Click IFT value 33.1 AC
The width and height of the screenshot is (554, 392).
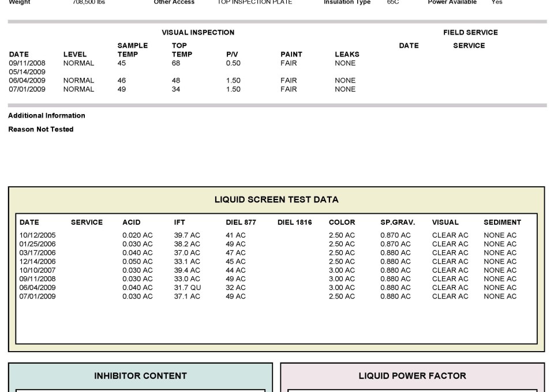click(x=187, y=262)
